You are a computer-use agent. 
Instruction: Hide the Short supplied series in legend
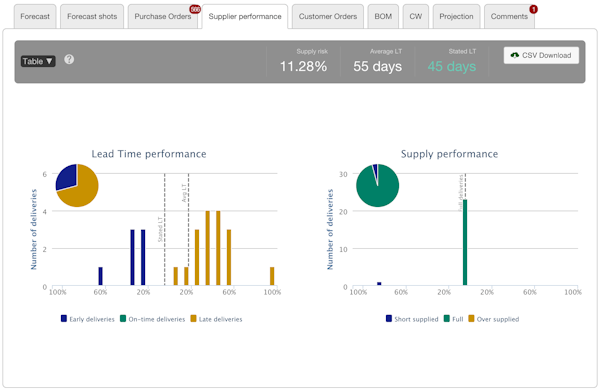(412, 319)
